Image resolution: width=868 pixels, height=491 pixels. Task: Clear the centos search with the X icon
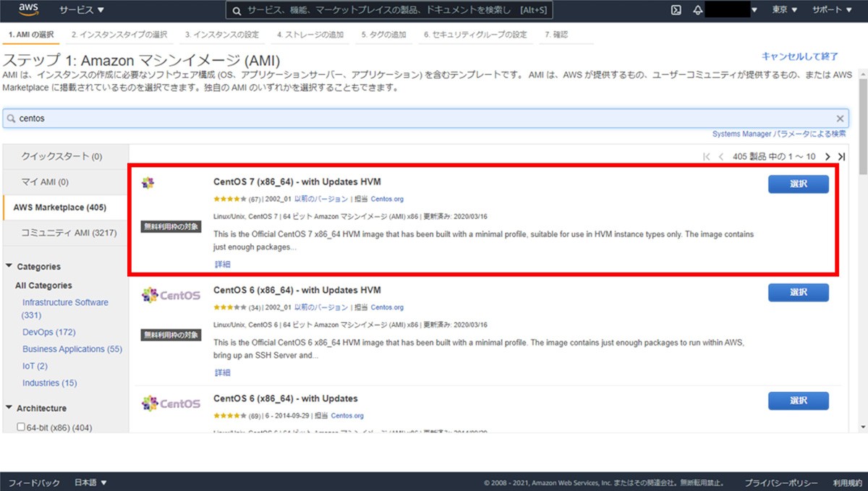(840, 119)
